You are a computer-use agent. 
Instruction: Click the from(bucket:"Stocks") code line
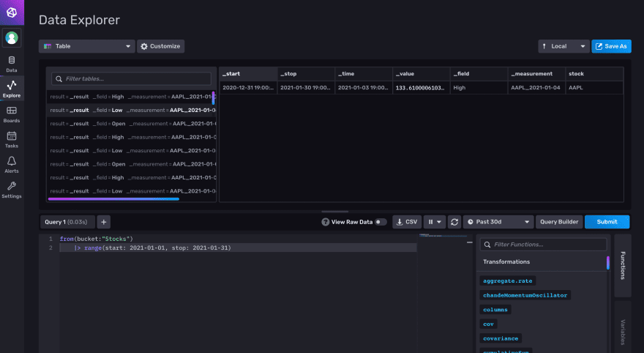pos(96,239)
